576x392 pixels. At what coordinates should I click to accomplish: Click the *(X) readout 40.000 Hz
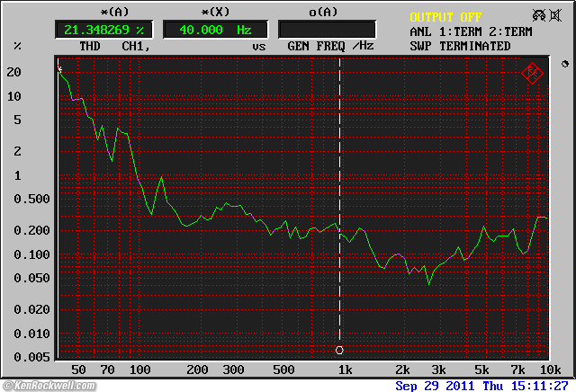[216, 30]
